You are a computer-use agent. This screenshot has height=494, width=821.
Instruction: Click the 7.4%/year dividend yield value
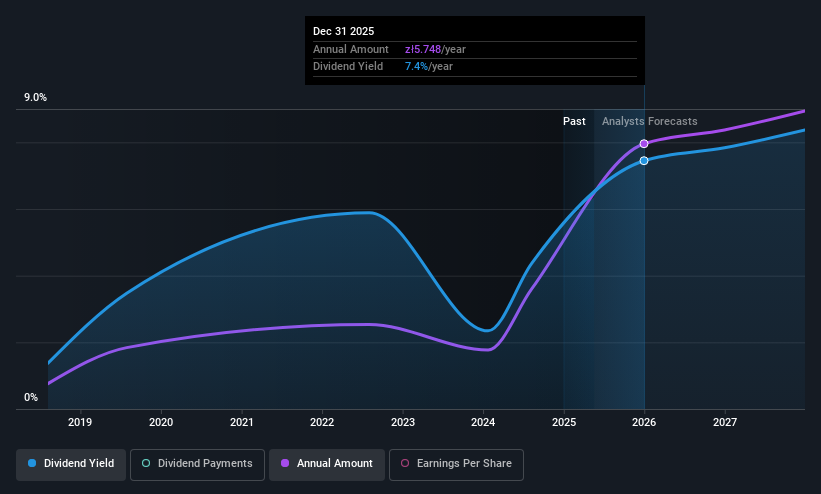tap(429, 67)
